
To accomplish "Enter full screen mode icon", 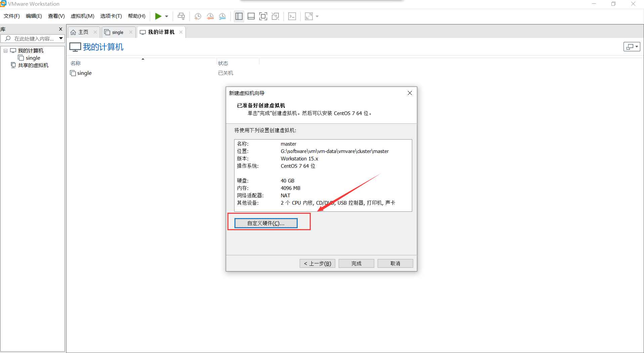I will (x=263, y=16).
